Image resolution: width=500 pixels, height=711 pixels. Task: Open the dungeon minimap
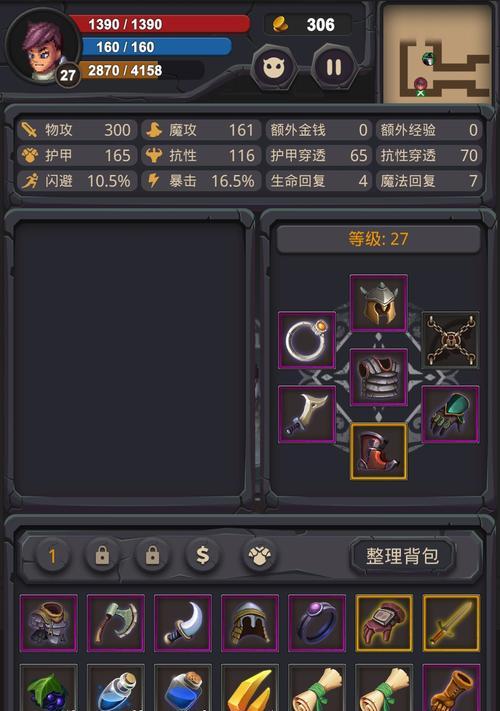[x=437, y=54]
